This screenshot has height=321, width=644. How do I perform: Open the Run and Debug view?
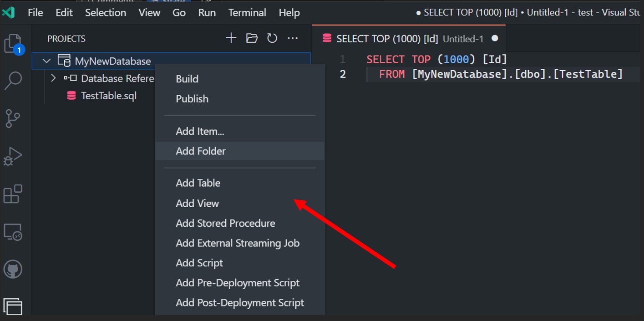pos(13,156)
